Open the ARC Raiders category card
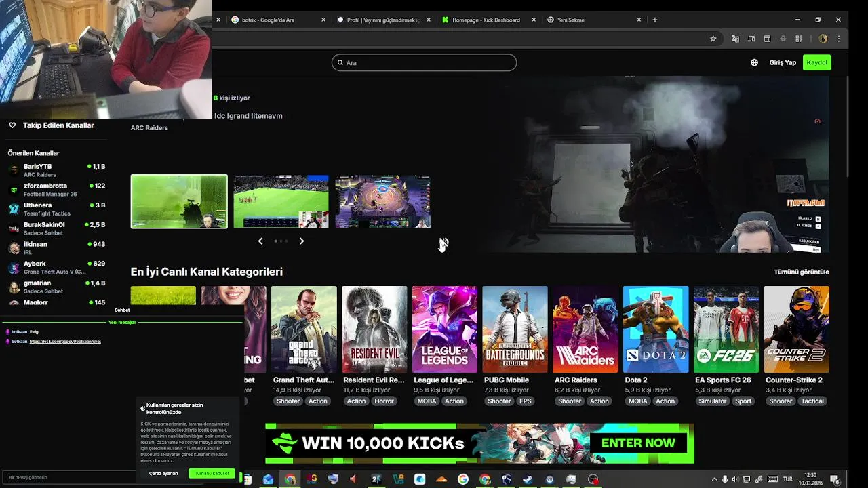This screenshot has height=488, width=868. [x=585, y=329]
